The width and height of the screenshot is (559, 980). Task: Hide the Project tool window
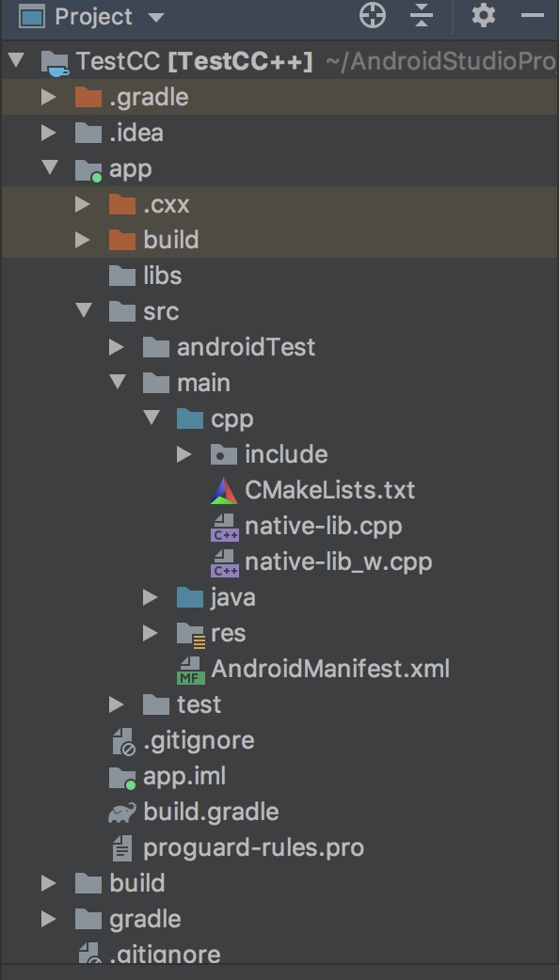coord(534,16)
